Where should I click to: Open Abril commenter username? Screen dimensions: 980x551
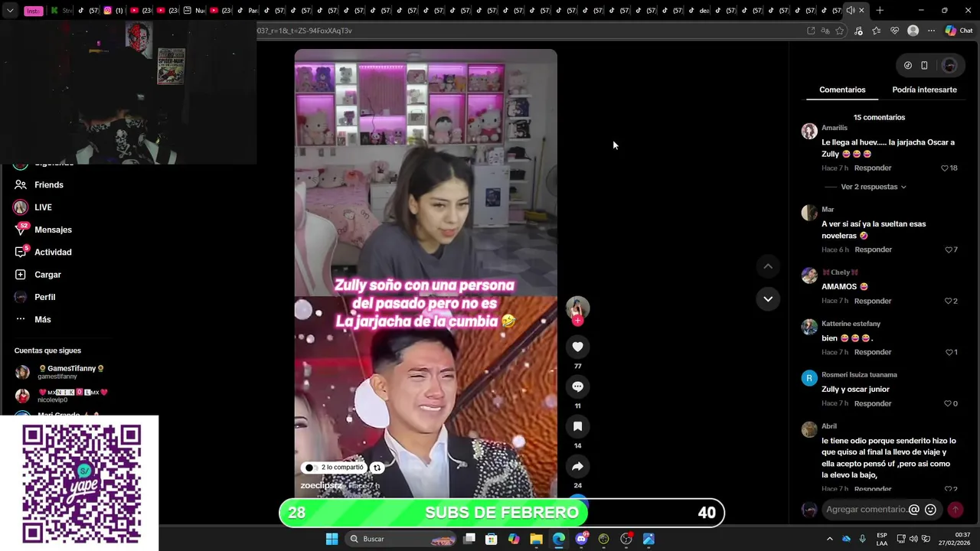tap(829, 426)
